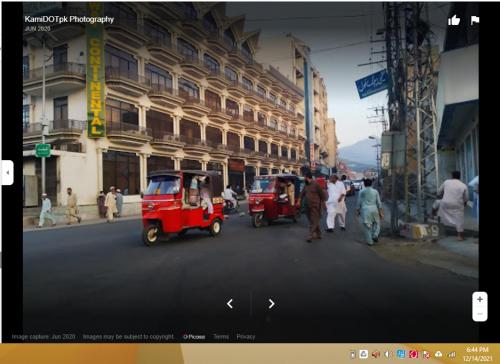Expand the collapsed side panel arrow
Screen dimensions: 500x364
(7, 173)
